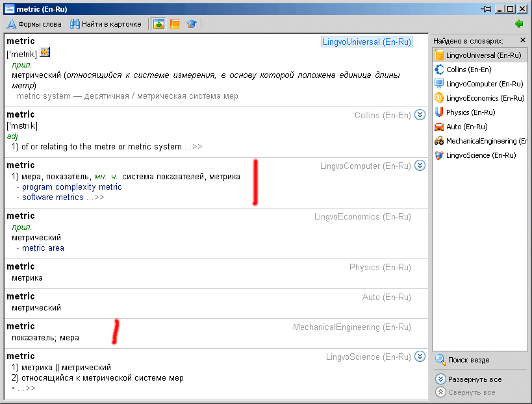Show more of the Collins definition
The image size is (532, 404).
point(194,147)
